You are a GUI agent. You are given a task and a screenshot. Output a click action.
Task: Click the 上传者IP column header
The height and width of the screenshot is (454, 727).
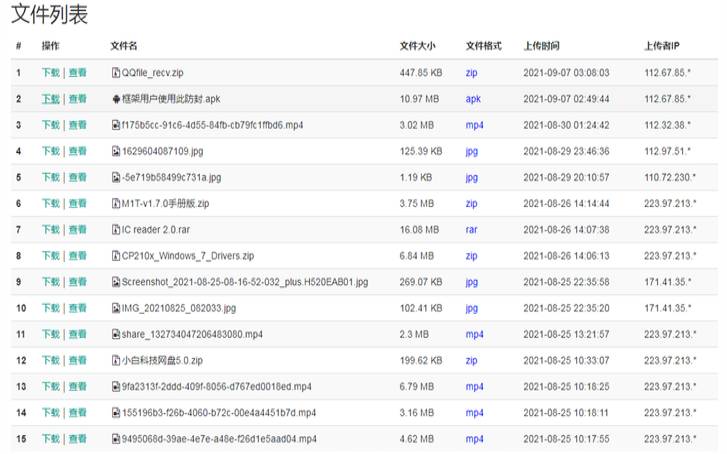coord(662,45)
